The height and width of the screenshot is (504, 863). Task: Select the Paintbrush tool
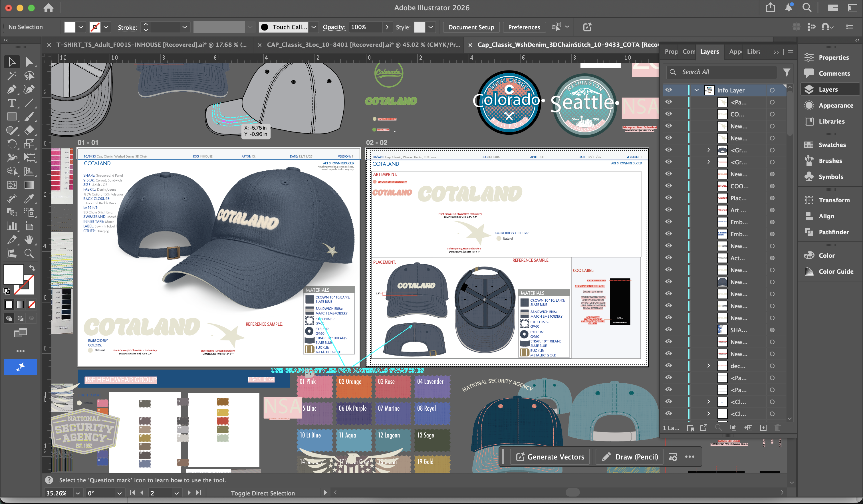tap(29, 116)
